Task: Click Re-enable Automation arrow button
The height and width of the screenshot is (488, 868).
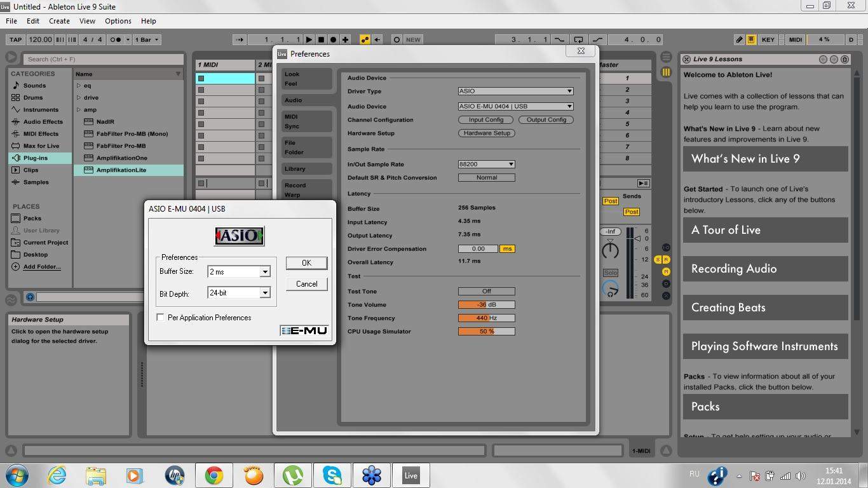Action: [377, 39]
